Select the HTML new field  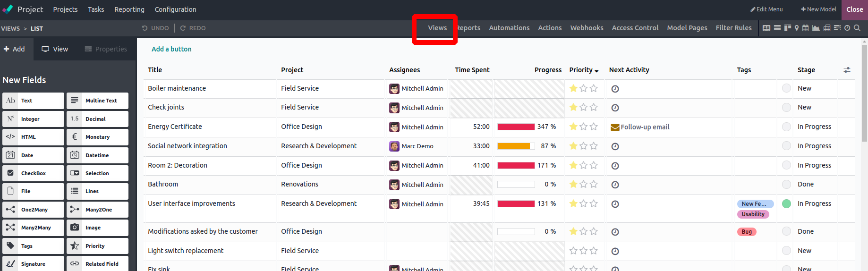pos(33,137)
